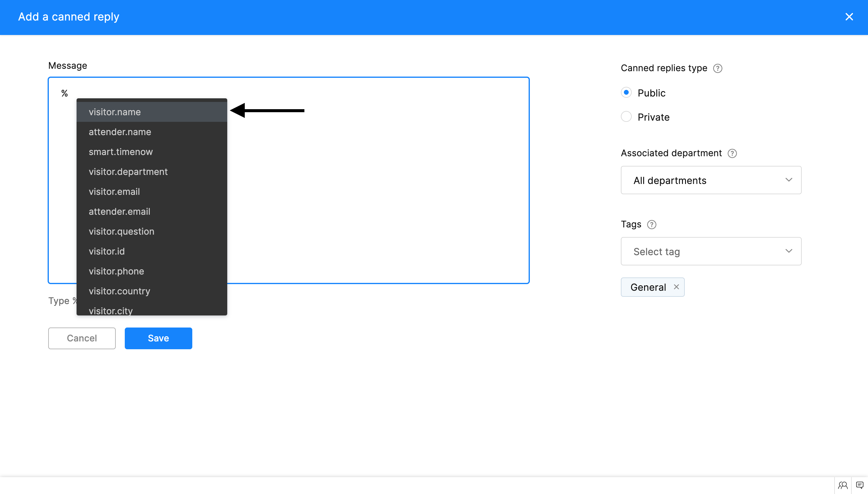Open the chat icon in bottom bar
This screenshot has height=494, width=868.
click(860, 485)
